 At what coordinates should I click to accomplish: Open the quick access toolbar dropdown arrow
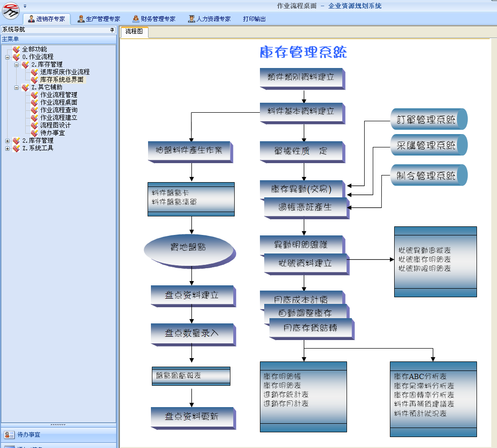coord(25,6)
